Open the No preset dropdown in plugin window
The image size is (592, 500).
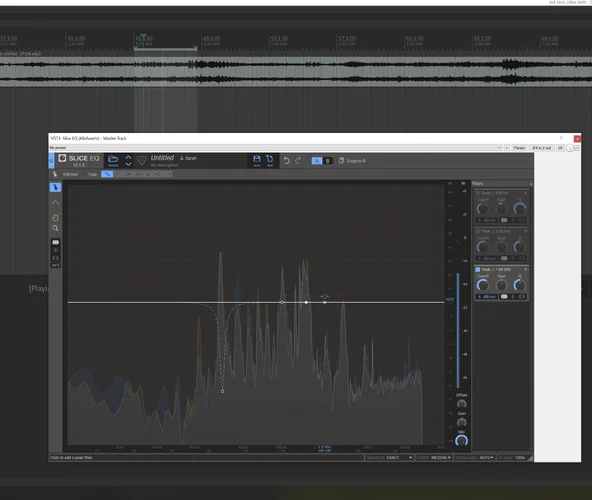[276, 148]
